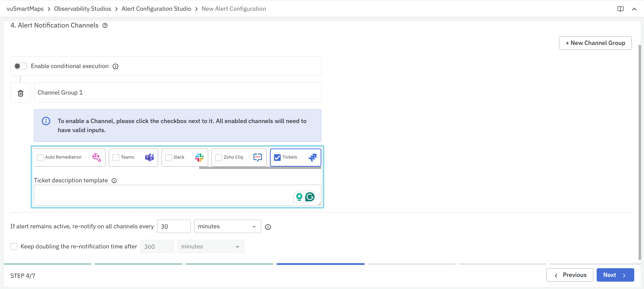
Task: Go to Alert Configuration Studio breadcrumb
Action: click(156, 9)
